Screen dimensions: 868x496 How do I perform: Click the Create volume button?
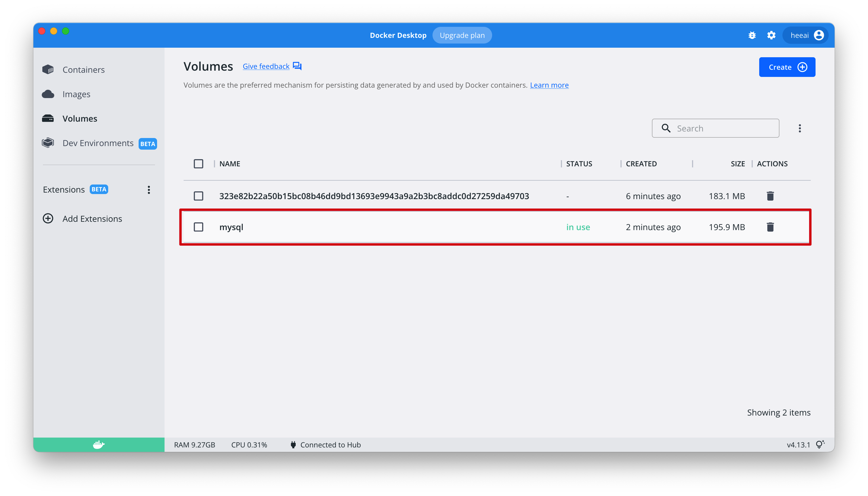787,67
